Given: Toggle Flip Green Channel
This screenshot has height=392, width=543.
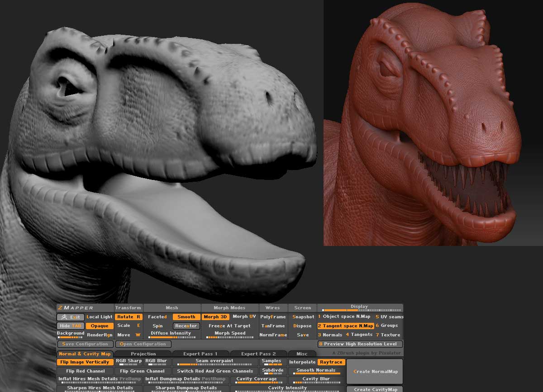Looking at the screenshot, I should [143, 371].
